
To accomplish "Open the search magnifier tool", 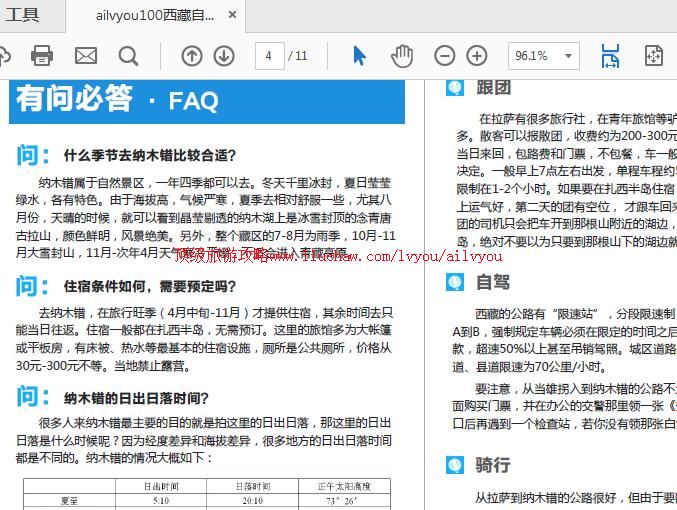I will coord(129,56).
